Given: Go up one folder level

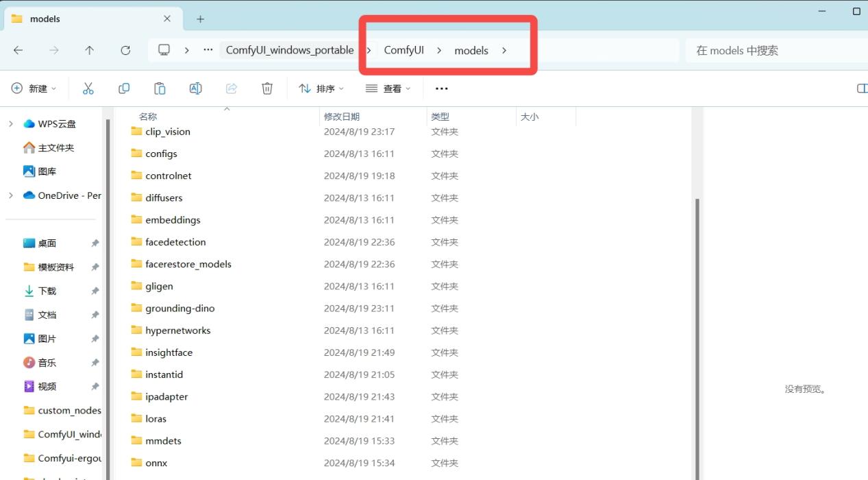Looking at the screenshot, I should click(90, 50).
